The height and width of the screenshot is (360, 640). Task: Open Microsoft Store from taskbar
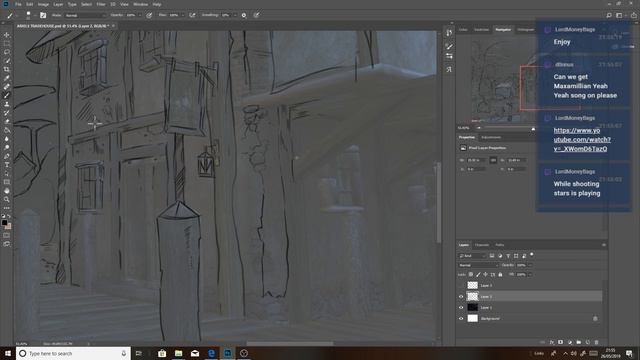click(162, 353)
